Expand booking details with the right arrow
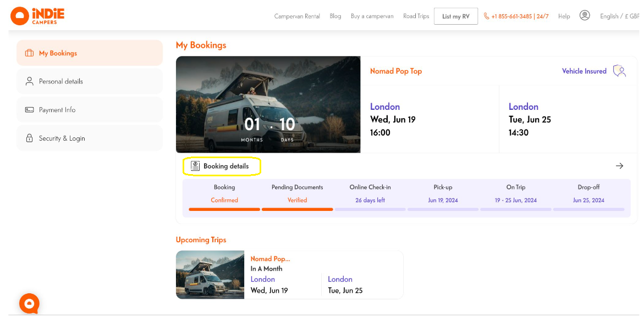This screenshot has height=318, width=644. (x=619, y=166)
